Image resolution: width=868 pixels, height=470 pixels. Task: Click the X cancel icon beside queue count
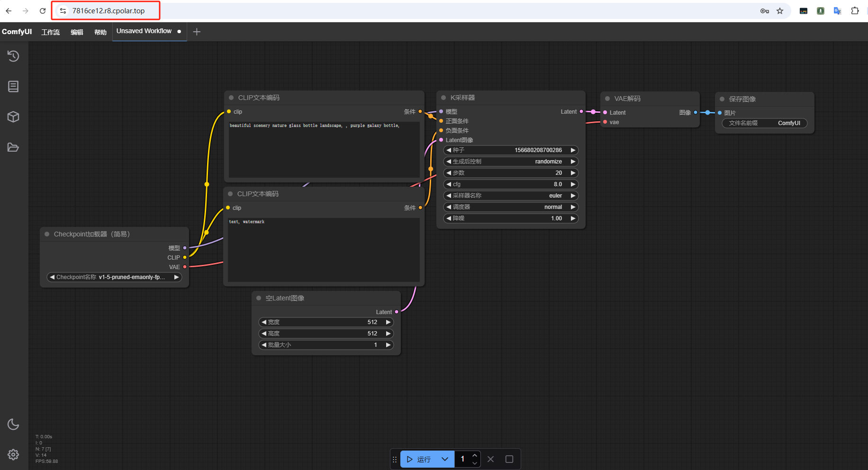pyautogui.click(x=490, y=459)
